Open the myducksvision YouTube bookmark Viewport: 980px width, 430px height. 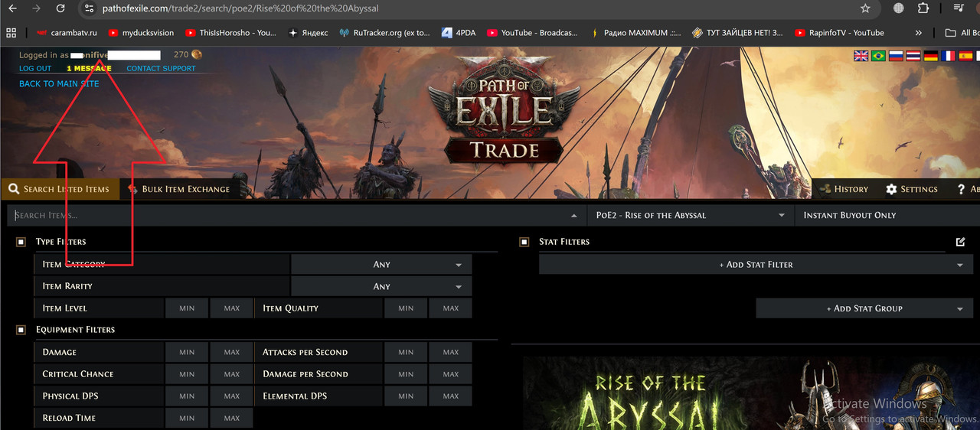tap(141, 33)
